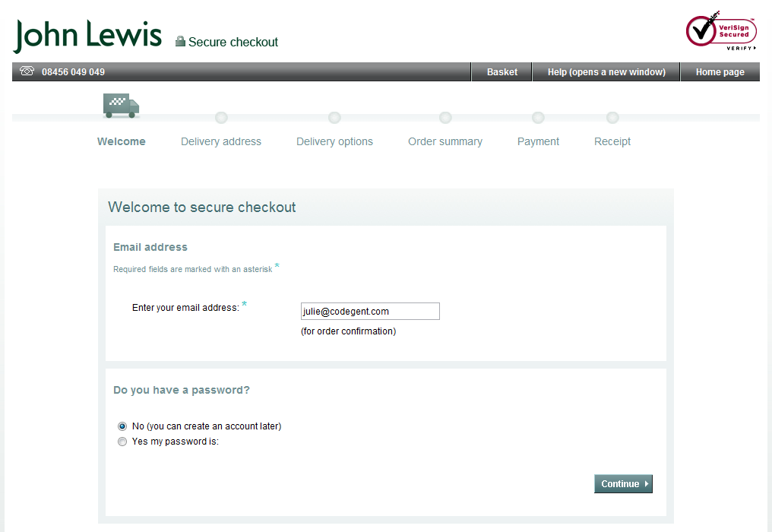Go to the Home page

[720, 71]
